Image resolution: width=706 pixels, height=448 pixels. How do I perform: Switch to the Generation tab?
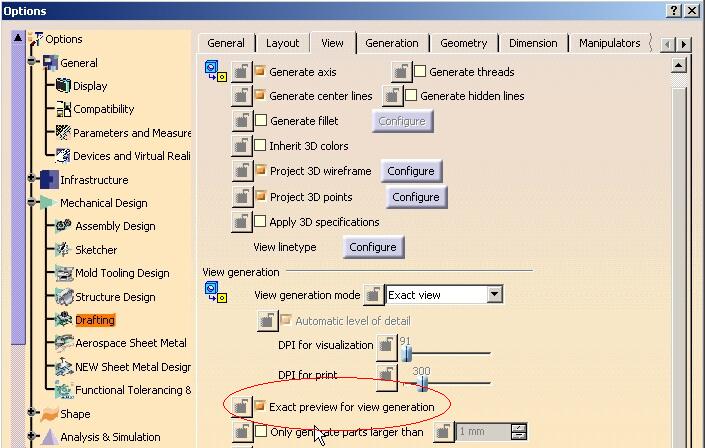(391, 43)
